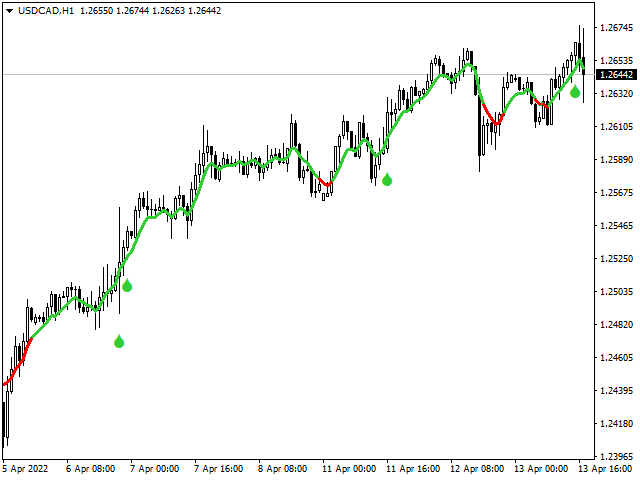Click the price scale value 1.25890
Screen dimensions: 640x480
[x=616, y=160]
